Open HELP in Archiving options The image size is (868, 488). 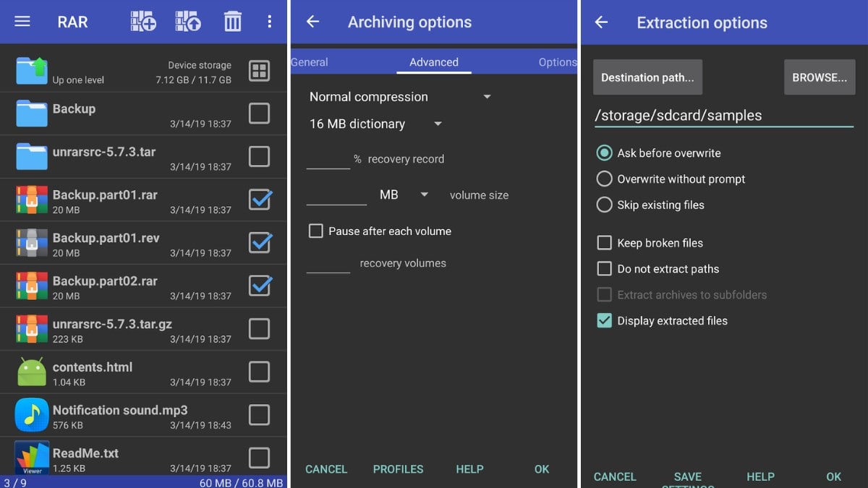tap(469, 469)
